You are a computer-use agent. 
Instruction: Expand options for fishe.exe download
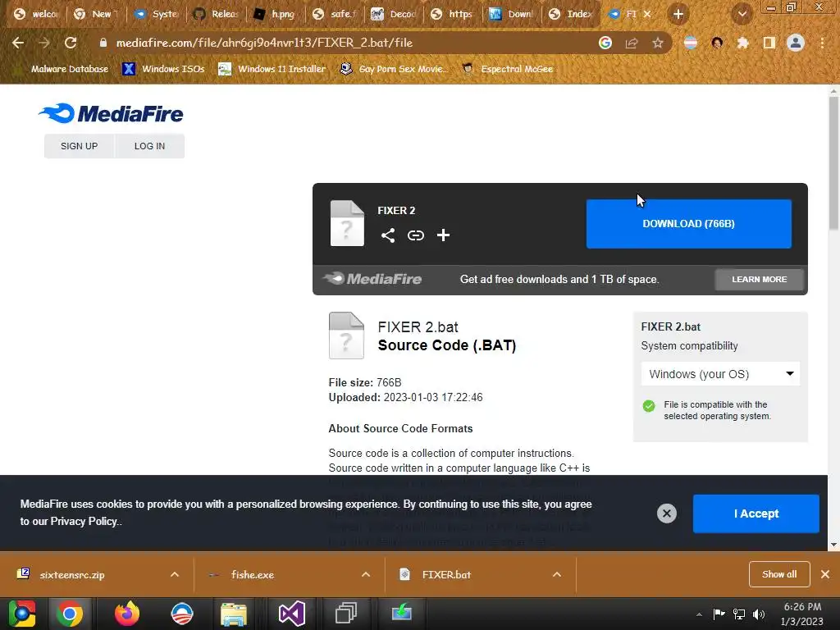[366, 575]
